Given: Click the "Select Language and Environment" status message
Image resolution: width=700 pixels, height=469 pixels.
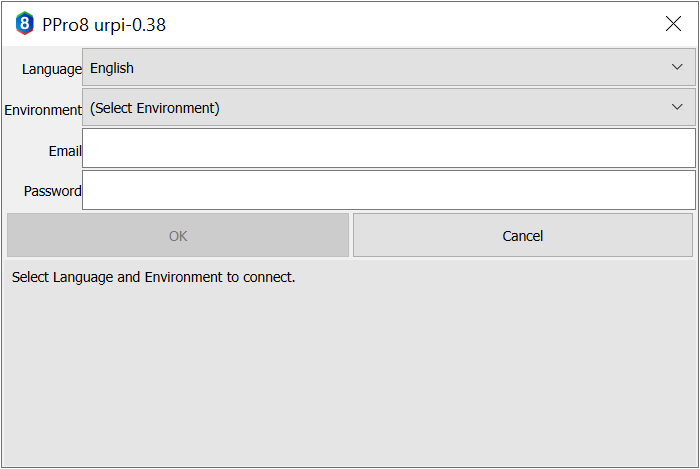Looking at the screenshot, I should (154, 277).
